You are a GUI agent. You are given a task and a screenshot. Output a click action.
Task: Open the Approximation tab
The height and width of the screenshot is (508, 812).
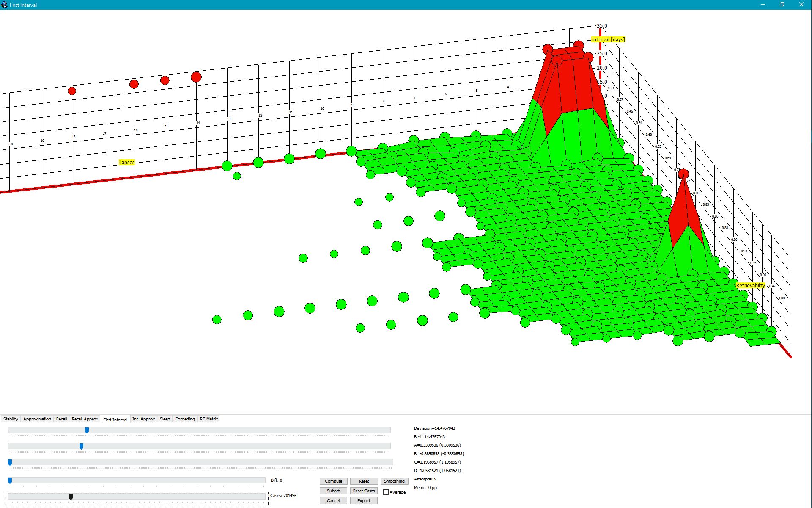coord(37,419)
